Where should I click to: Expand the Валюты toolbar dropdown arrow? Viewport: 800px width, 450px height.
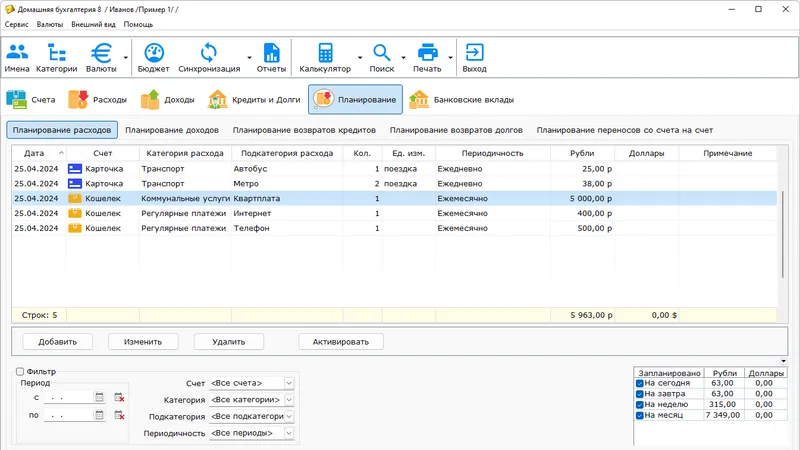pos(126,58)
